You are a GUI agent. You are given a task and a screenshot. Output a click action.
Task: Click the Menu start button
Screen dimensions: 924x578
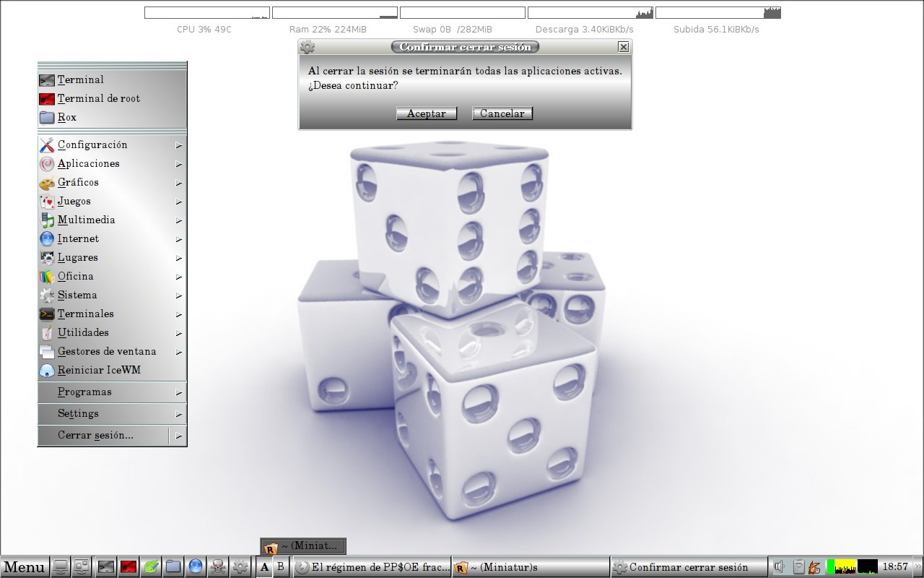[x=25, y=567]
